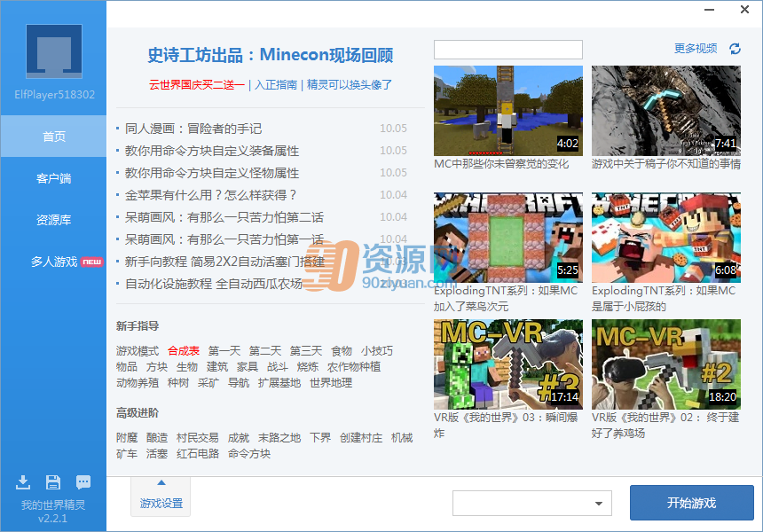Open the 下界 advanced link
This screenshot has width=763, height=532.
[x=320, y=438]
